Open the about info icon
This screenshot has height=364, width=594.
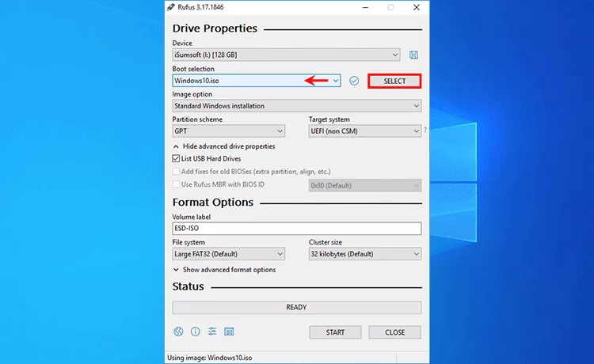pyautogui.click(x=195, y=332)
